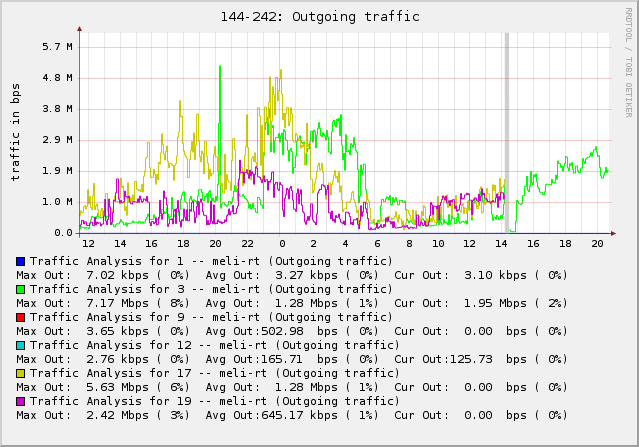Click the red swatch for Traffic Analysis 9
Viewport: 639px width, 447px height.
tap(21, 317)
